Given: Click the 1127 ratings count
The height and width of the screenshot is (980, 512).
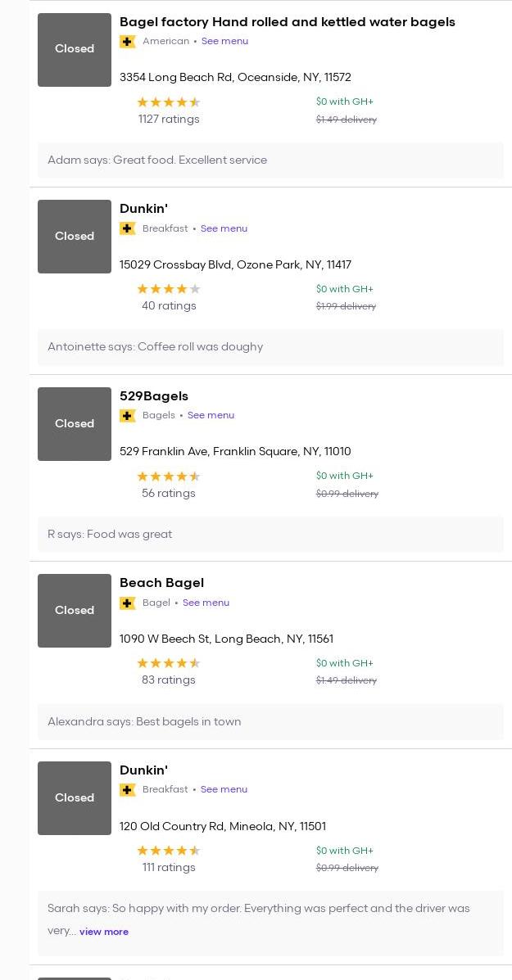Looking at the screenshot, I should click(x=169, y=120).
